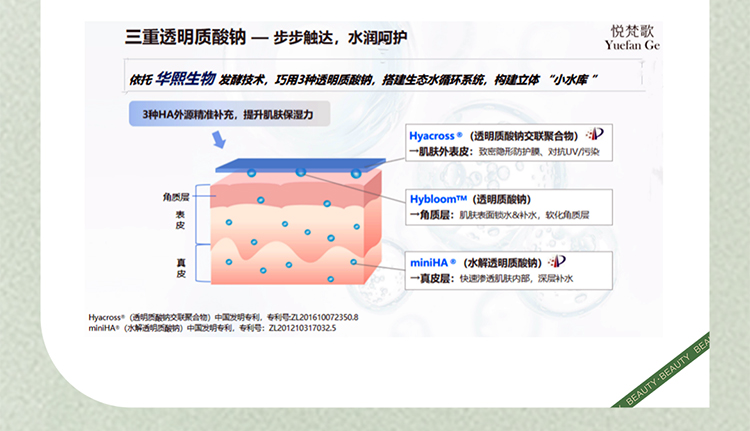750x431 pixels.
Task: Click the miniHA product name
Action: point(434,262)
